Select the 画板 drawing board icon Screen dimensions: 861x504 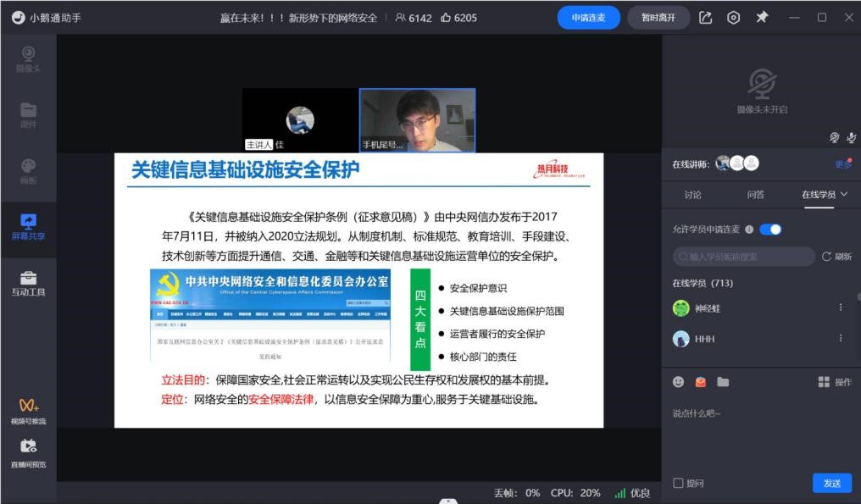28,170
